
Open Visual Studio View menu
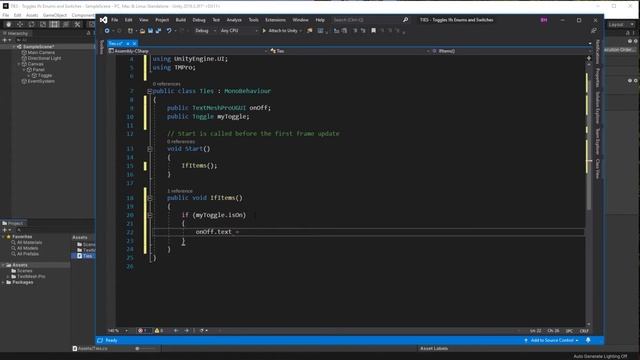coord(144,20)
